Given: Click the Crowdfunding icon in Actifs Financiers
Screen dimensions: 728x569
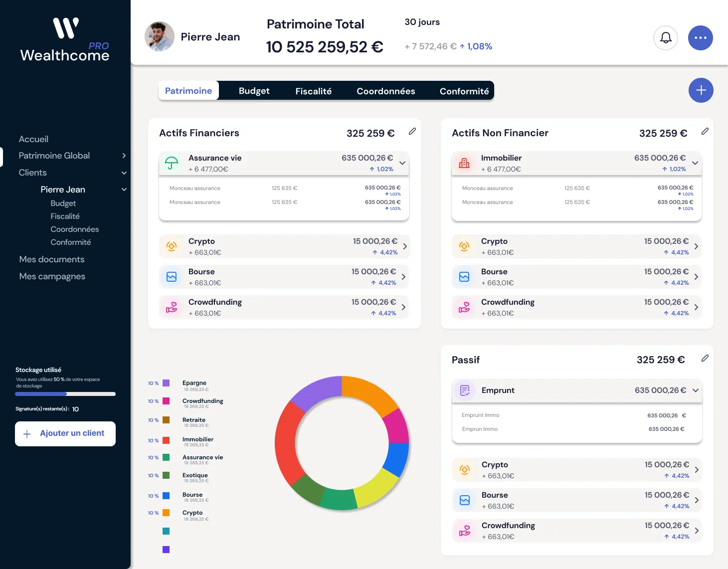Looking at the screenshot, I should coord(172,307).
